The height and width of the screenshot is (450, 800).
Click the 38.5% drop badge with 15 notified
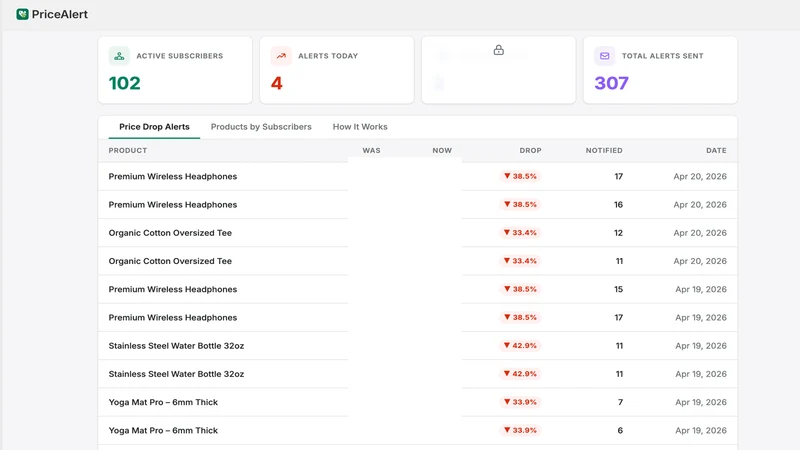pos(520,289)
